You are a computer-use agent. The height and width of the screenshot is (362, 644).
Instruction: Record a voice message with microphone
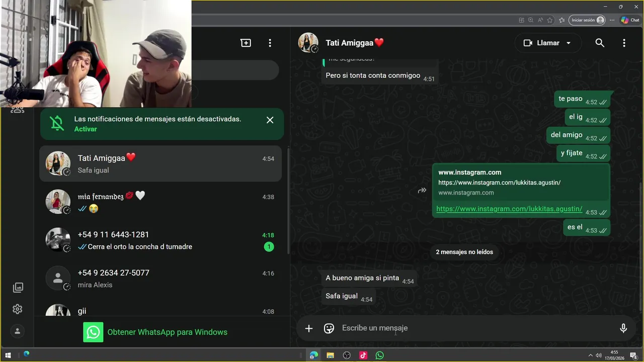point(623,328)
